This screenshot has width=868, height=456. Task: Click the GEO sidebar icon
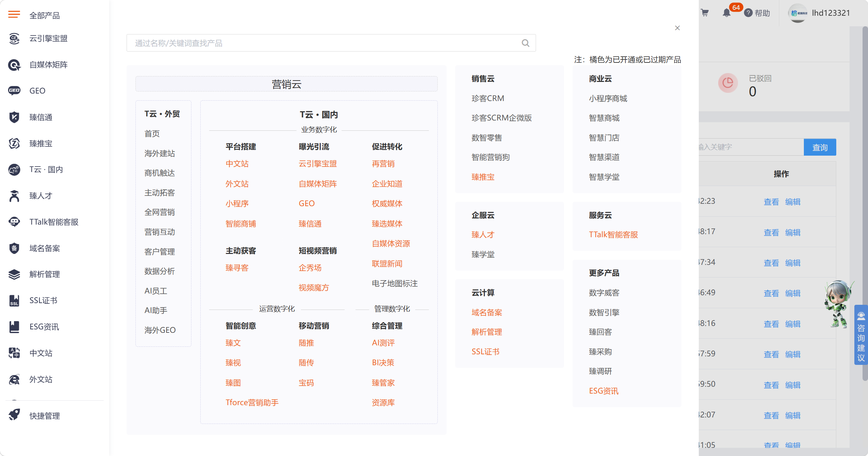(14, 91)
